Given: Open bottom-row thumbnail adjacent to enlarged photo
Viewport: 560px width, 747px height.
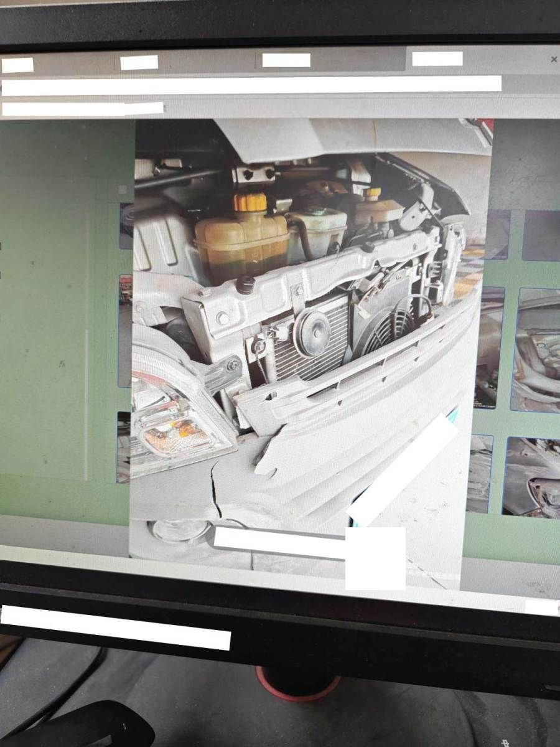Looking at the screenshot, I should point(479,473).
